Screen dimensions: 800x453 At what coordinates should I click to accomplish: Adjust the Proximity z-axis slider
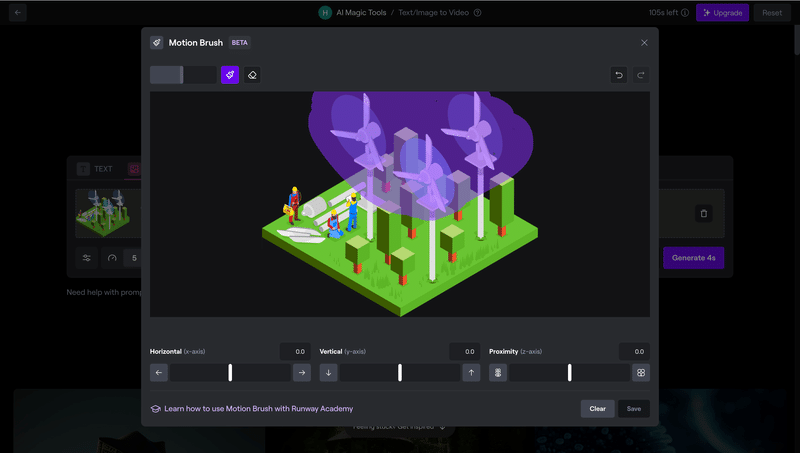pyautogui.click(x=569, y=372)
